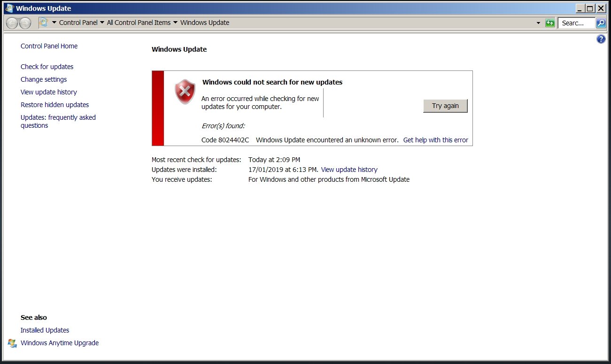Expand arrow after All Control Panel Items

tap(175, 23)
